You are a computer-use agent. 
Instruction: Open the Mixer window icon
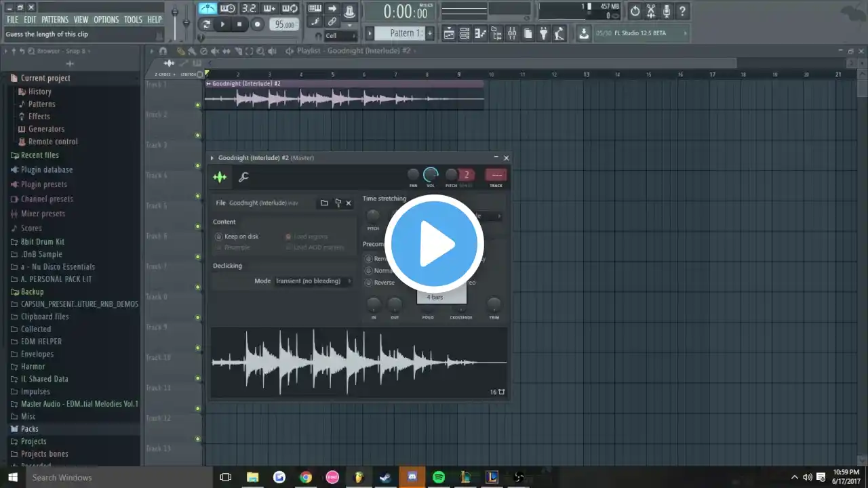point(513,34)
